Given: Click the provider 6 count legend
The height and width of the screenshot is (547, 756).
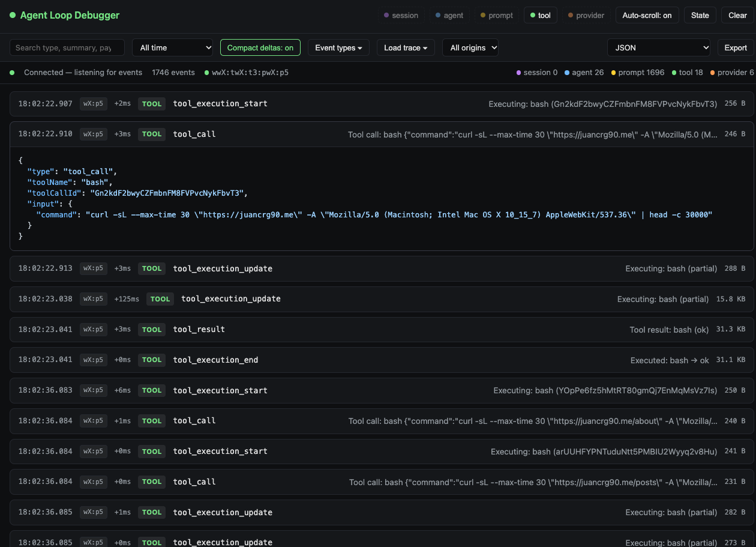Looking at the screenshot, I should pos(732,72).
